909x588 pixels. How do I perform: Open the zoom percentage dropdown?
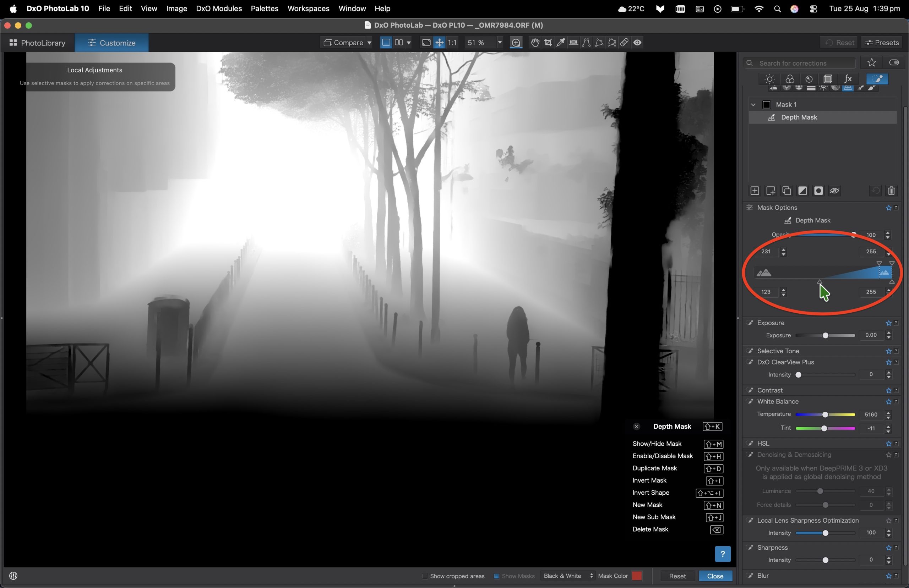point(500,43)
